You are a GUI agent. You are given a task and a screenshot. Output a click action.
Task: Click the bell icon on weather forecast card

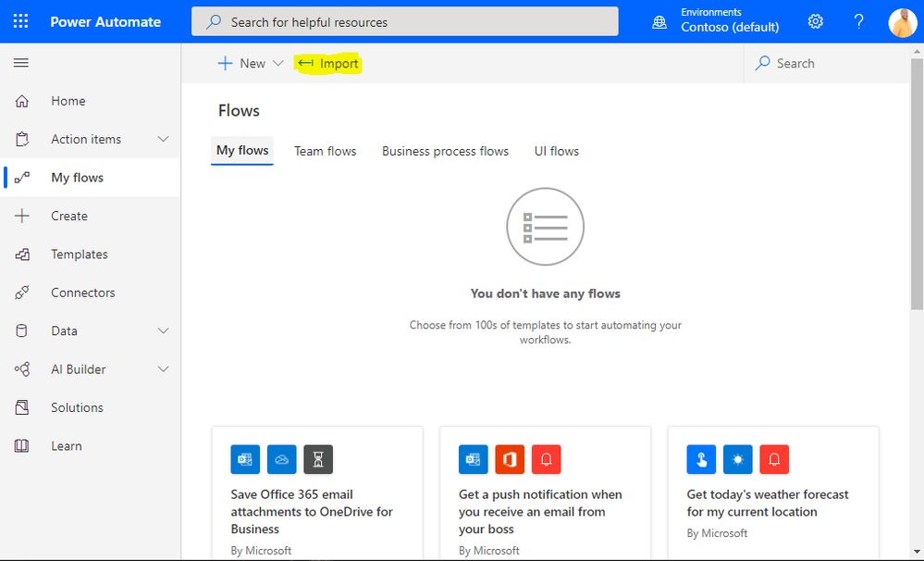(774, 459)
